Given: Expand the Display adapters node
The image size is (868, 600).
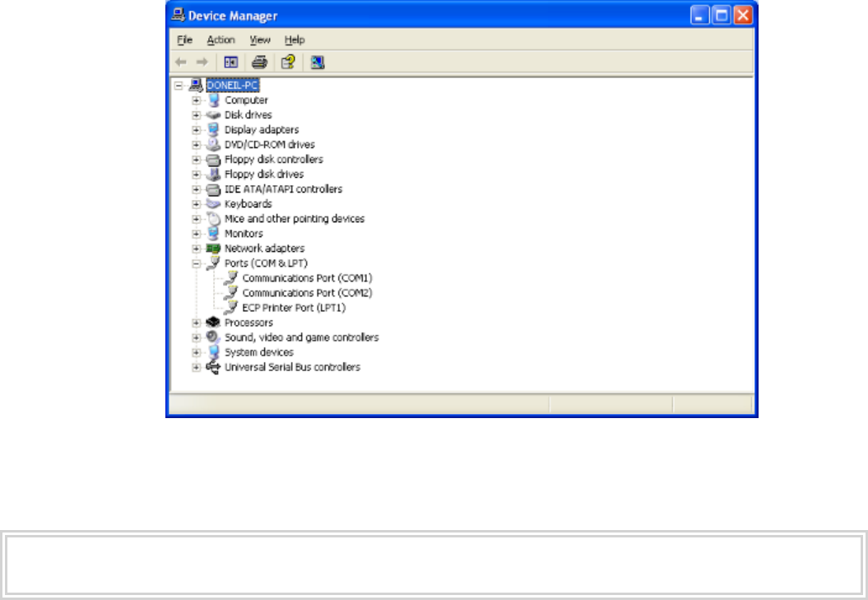Looking at the screenshot, I should (196, 130).
